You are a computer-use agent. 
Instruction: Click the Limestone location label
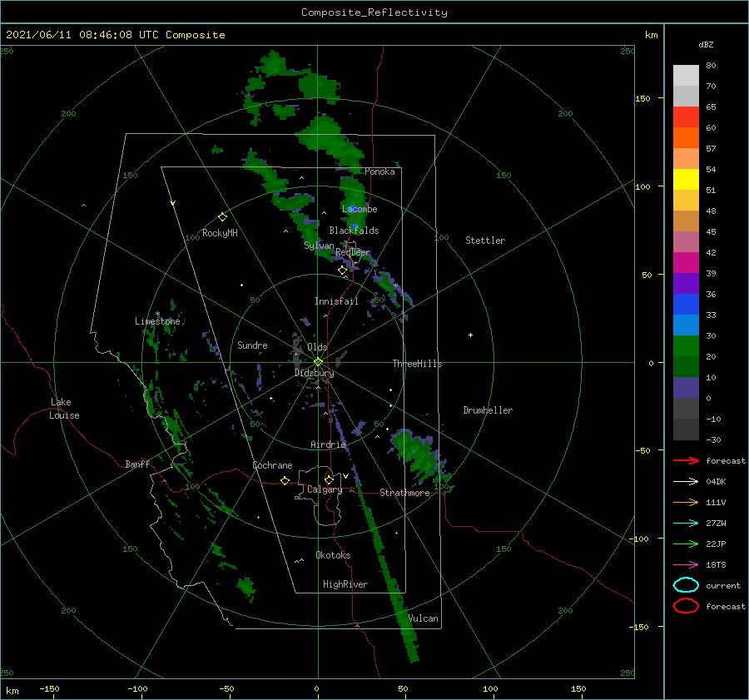pos(157,321)
